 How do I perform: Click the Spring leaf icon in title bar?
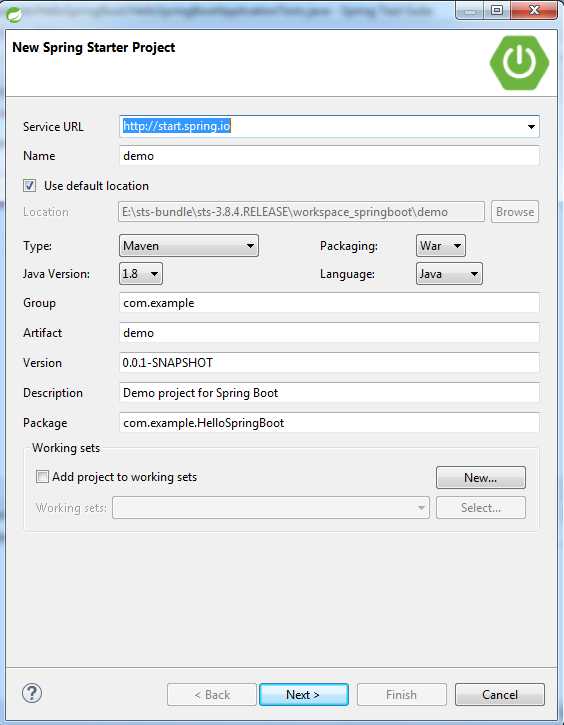[x=13, y=14]
